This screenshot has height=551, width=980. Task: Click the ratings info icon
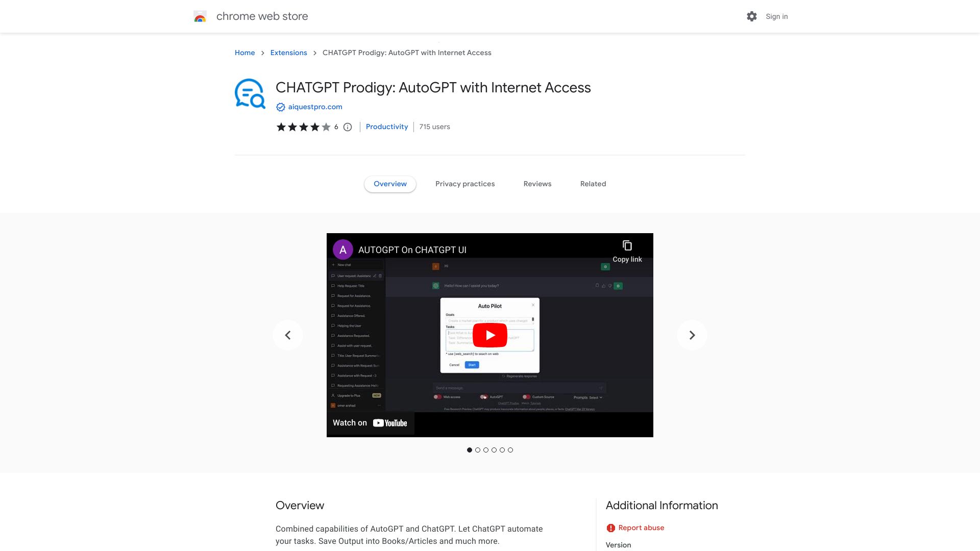(x=347, y=127)
